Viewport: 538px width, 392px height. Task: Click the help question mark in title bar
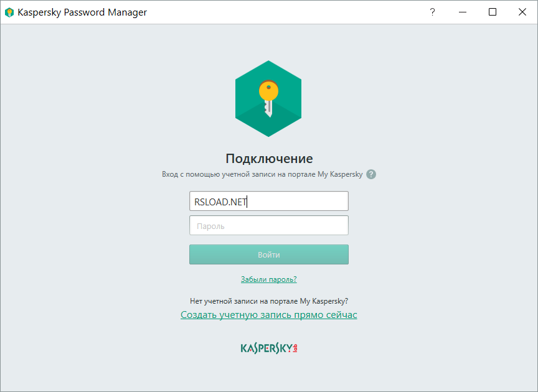(432, 12)
